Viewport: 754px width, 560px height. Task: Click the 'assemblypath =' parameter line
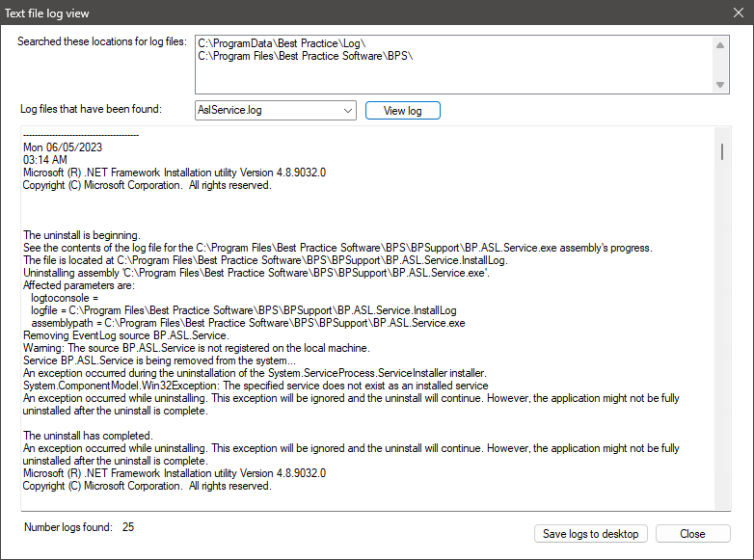(248, 323)
